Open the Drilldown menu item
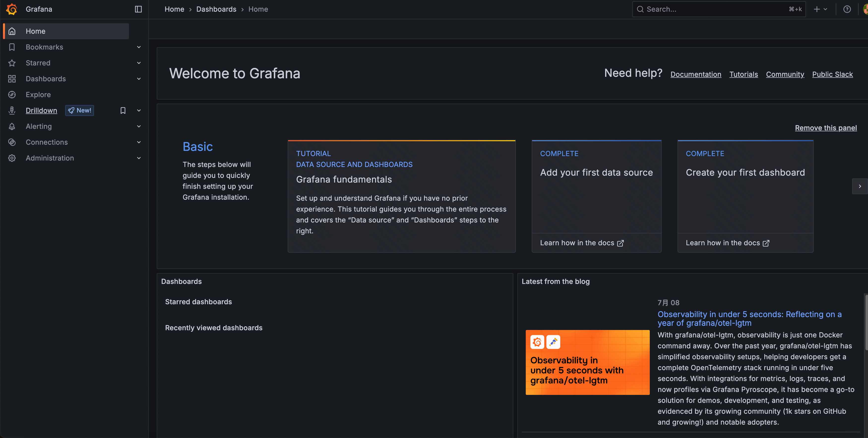 coord(41,110)
